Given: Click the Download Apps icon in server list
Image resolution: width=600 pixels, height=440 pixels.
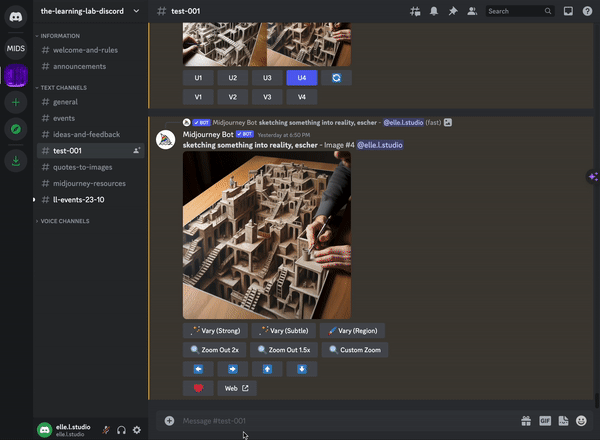Looking at the screenshot, I should pos(16,160).
